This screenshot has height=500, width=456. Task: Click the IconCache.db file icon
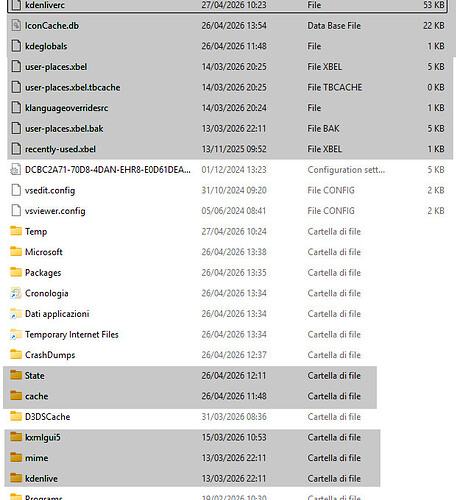[x=16, y=25]
